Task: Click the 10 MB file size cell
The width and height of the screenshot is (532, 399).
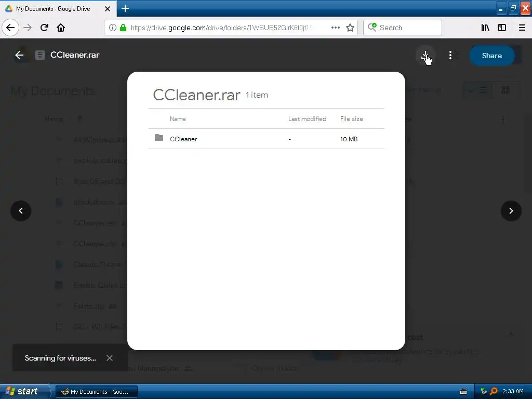Action: click(349, 139)
